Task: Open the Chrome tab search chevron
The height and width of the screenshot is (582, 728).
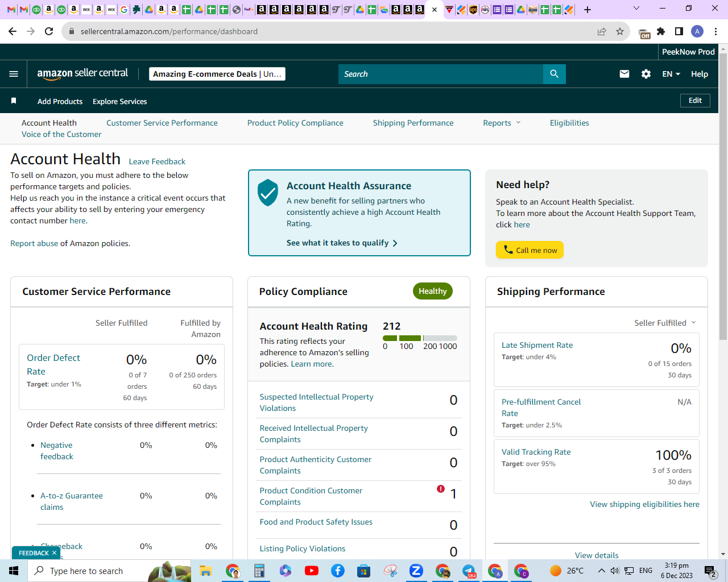Action: 636,9
